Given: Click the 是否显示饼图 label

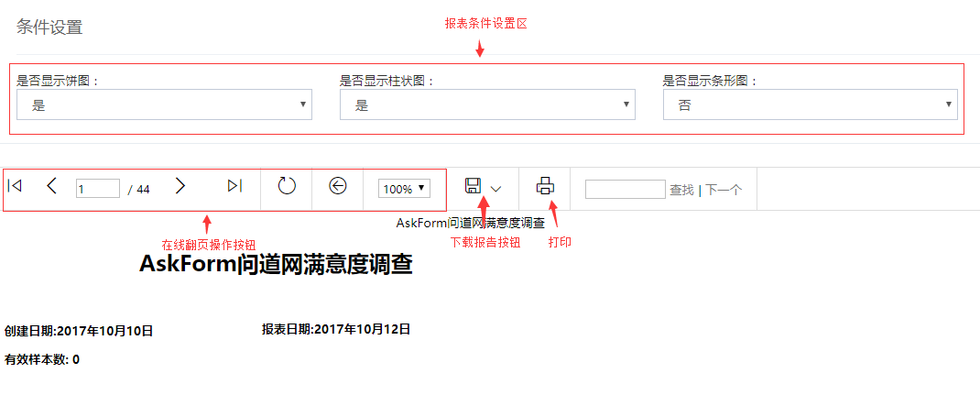Looking at the screenshot, I should (x=58, y=81).
